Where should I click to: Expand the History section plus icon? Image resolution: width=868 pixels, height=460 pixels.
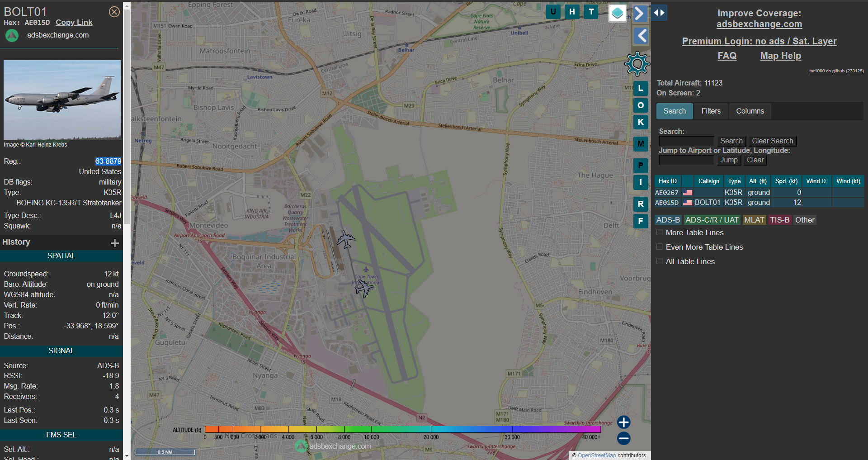115,243
